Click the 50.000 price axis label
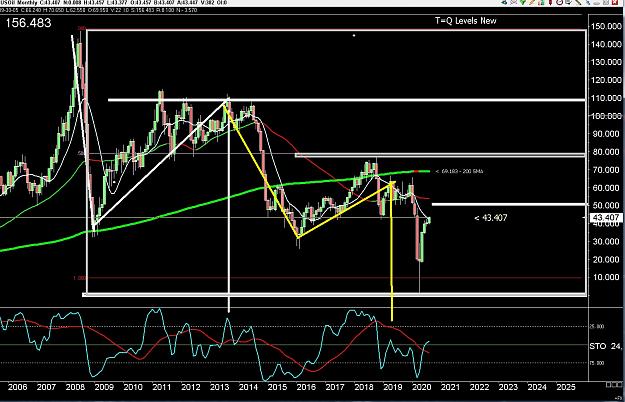Viewport: 625px width, 402px height. [606, 206]
